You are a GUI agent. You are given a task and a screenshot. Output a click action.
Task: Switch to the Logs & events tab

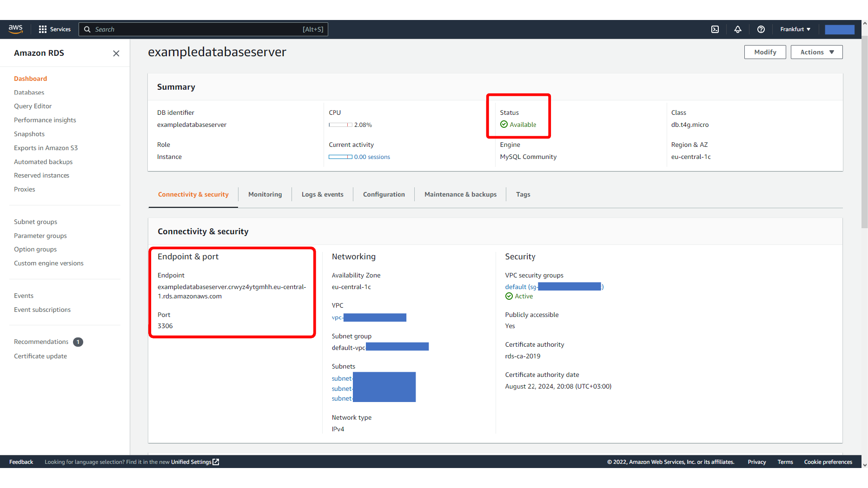click(x=323, y=194)
